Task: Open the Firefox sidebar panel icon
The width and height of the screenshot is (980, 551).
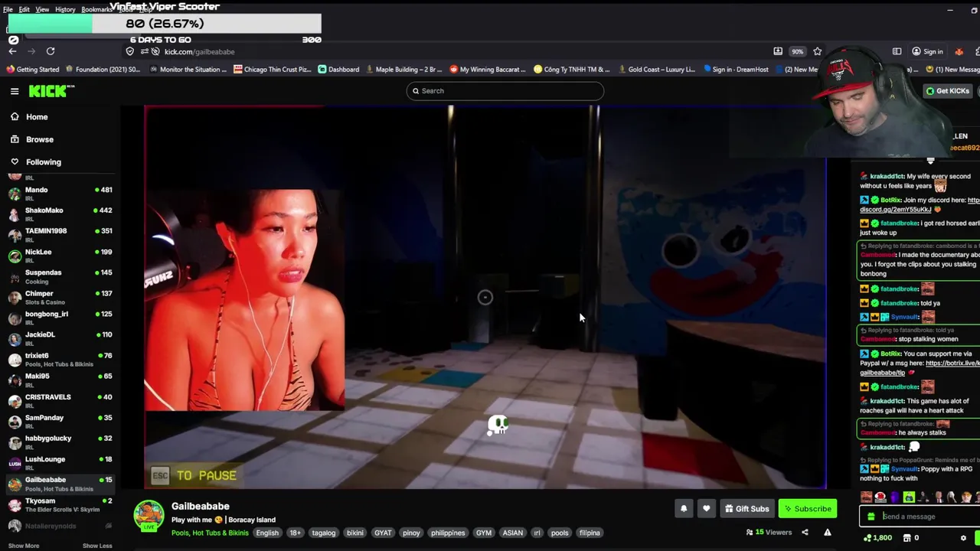Action: click(897, 51)
